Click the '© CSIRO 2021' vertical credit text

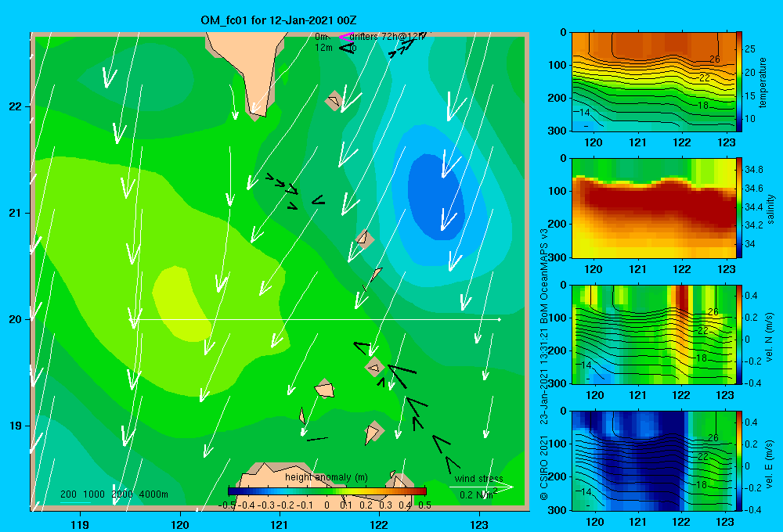(544, 467)
